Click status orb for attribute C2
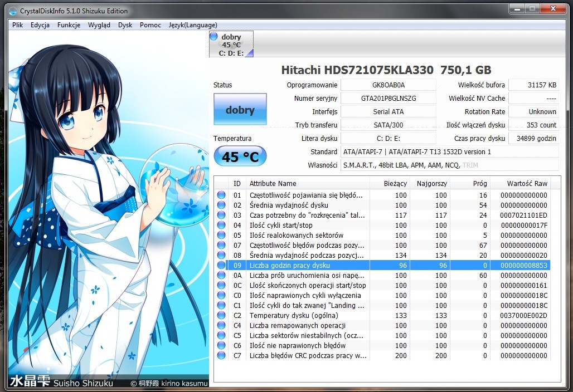The height and width of the screenshot is (392, 573). (x=221, y=315)
